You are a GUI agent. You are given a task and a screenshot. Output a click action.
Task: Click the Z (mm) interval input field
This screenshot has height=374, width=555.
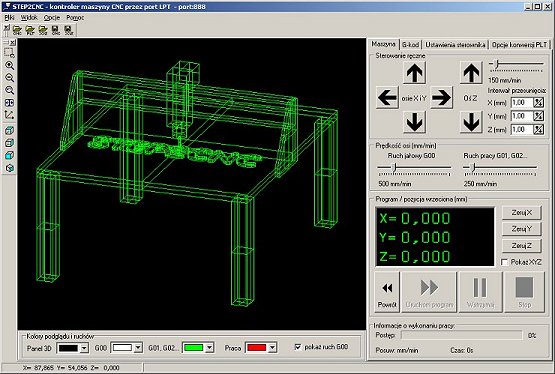point(522,130)
